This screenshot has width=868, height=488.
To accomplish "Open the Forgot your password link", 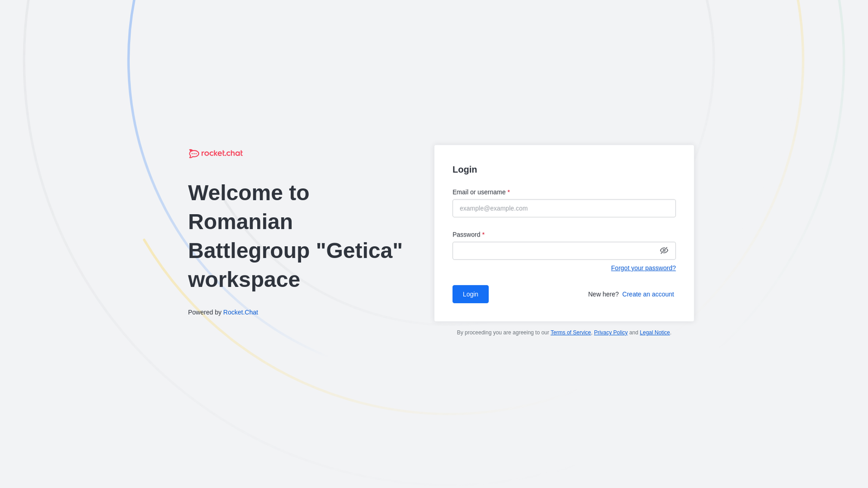I will click(643, 268).
